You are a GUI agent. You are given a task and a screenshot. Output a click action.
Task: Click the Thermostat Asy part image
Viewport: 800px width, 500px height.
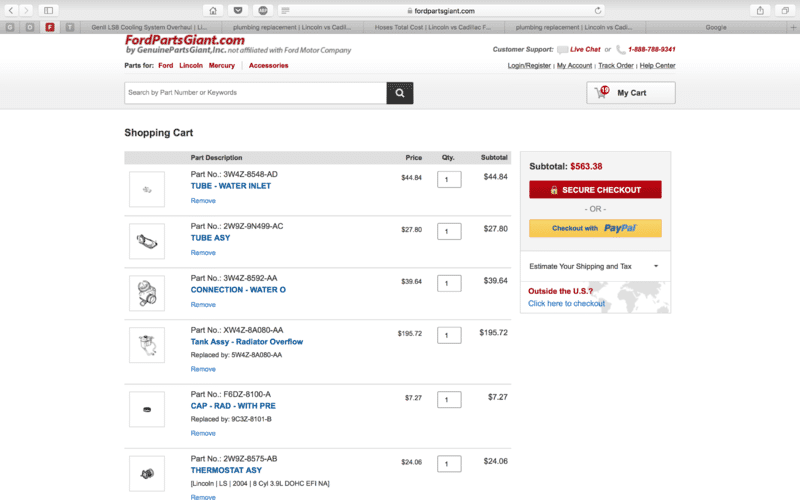(147, 472)
